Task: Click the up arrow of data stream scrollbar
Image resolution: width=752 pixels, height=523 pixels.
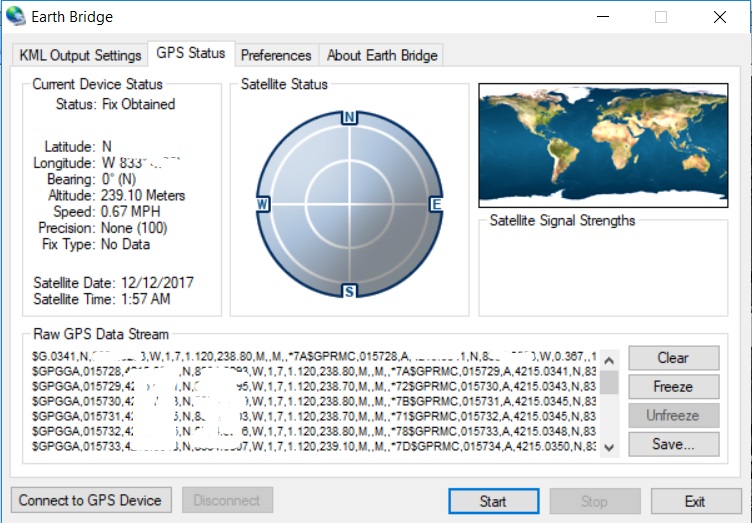Action: pyautogui.click(x=609, y=361)
